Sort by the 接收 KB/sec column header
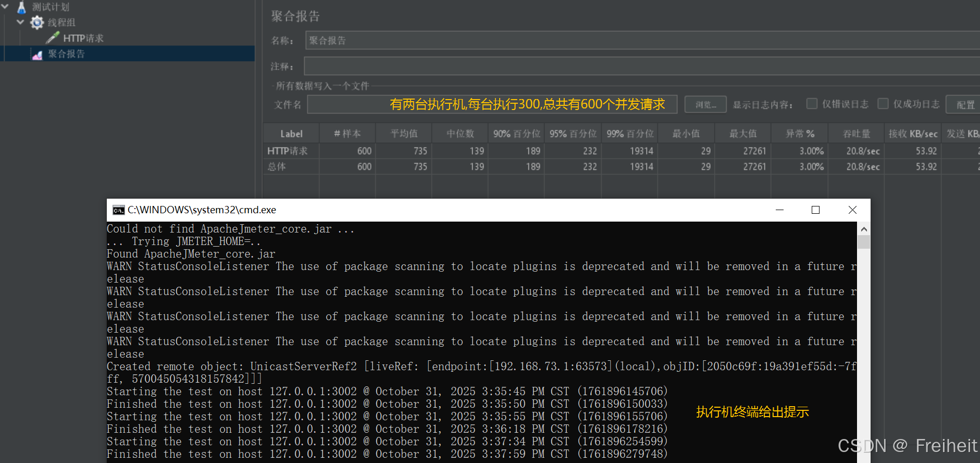This screenshot has width=980, height=463. (x=913, y=134)
